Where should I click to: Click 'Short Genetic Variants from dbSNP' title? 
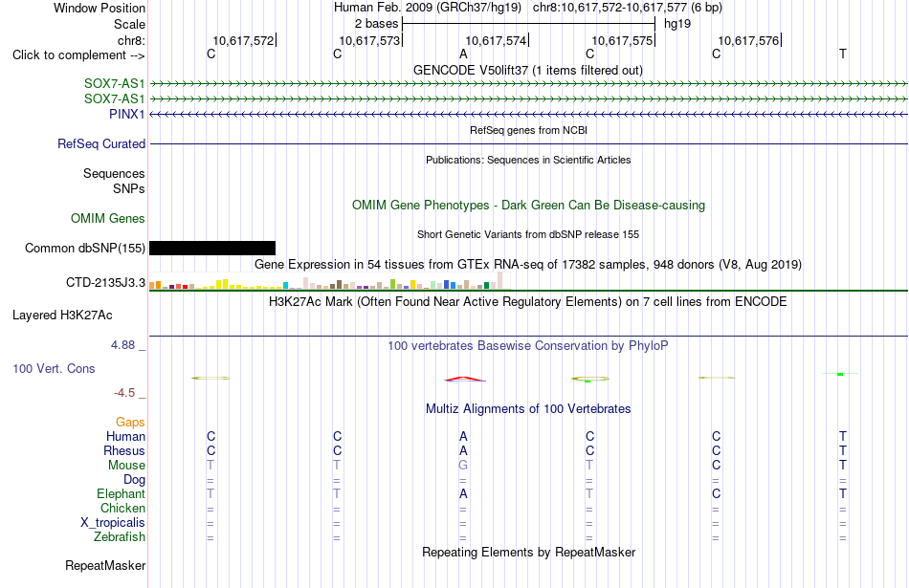pos(528,234)
